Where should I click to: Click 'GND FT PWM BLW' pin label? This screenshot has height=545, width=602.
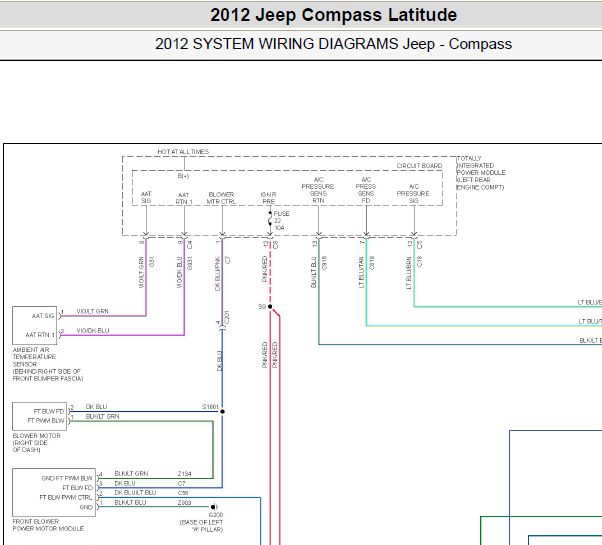[67, 478]
